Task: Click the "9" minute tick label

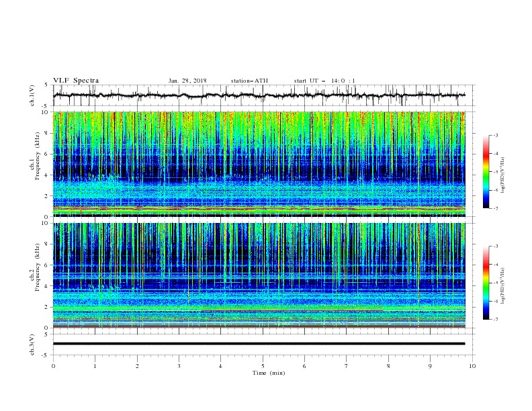Action: click(430, 366)
